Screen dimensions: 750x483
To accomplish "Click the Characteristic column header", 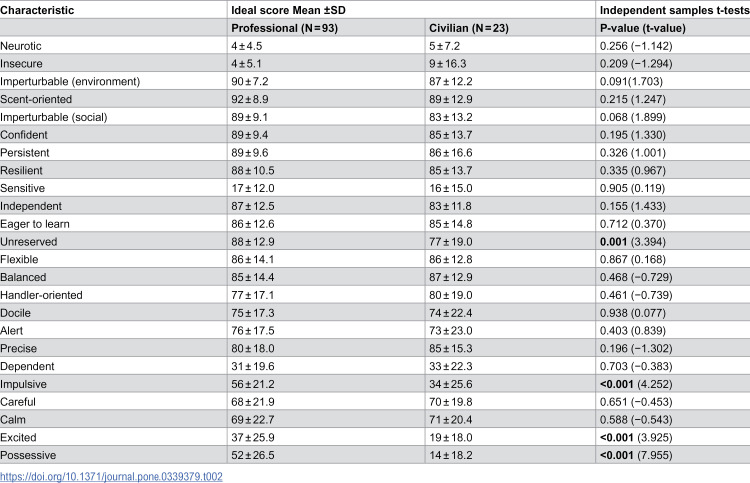I will [37, 10].
